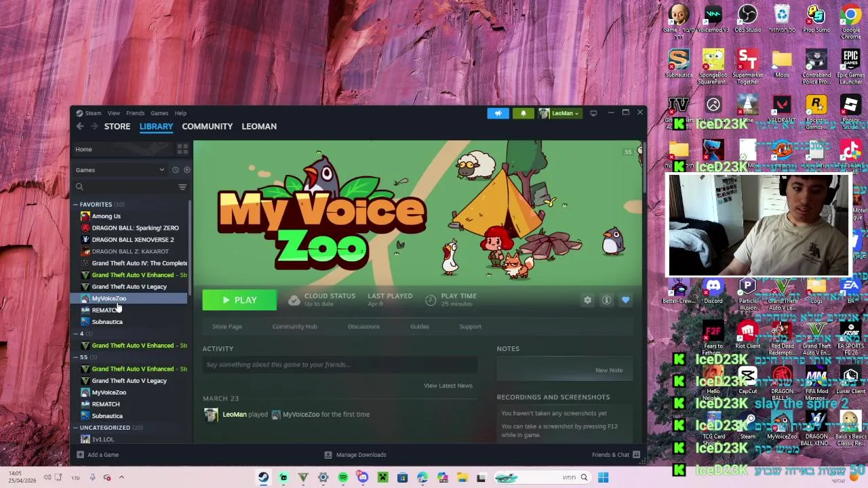The image size is (868, 488).
Task: Open Minecraft from the taskbar
Action: (x=382, y=478)
